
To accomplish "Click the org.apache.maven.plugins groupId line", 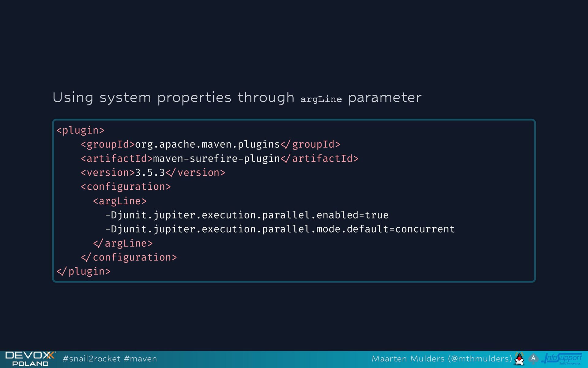I will pos(210,145).
